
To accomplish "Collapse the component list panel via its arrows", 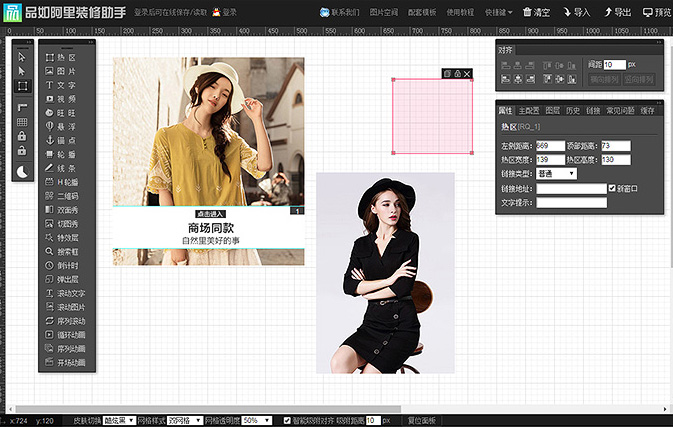I will click(x=91, y=42).
